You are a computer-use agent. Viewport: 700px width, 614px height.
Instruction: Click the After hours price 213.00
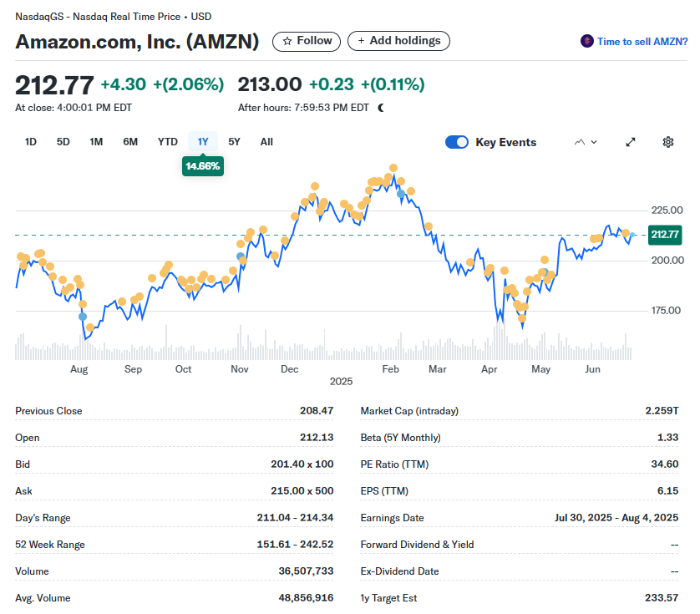coord(270,84)
